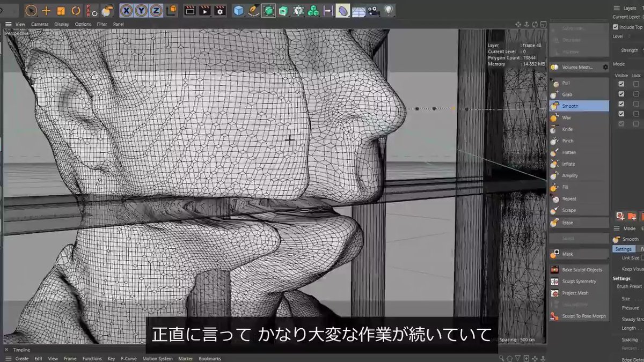
Task: Enable the Include Top checkbox
Action: coord(616,27)
